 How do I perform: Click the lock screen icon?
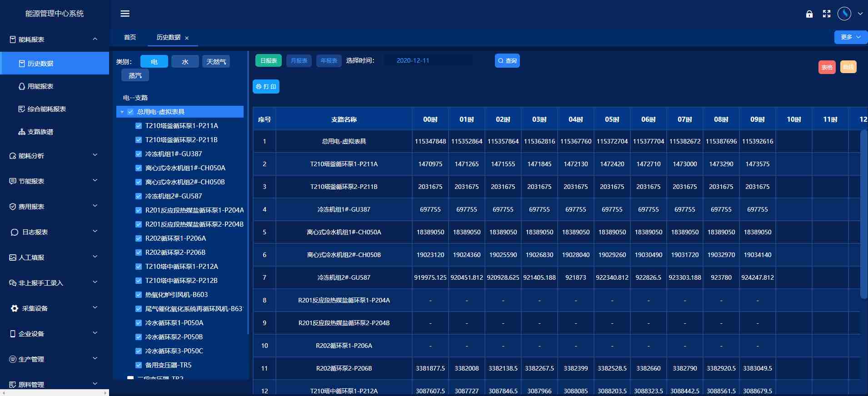point(809,14)
